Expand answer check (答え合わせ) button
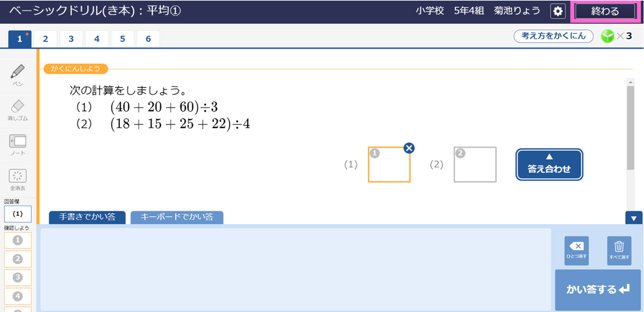 pos(549,164)
